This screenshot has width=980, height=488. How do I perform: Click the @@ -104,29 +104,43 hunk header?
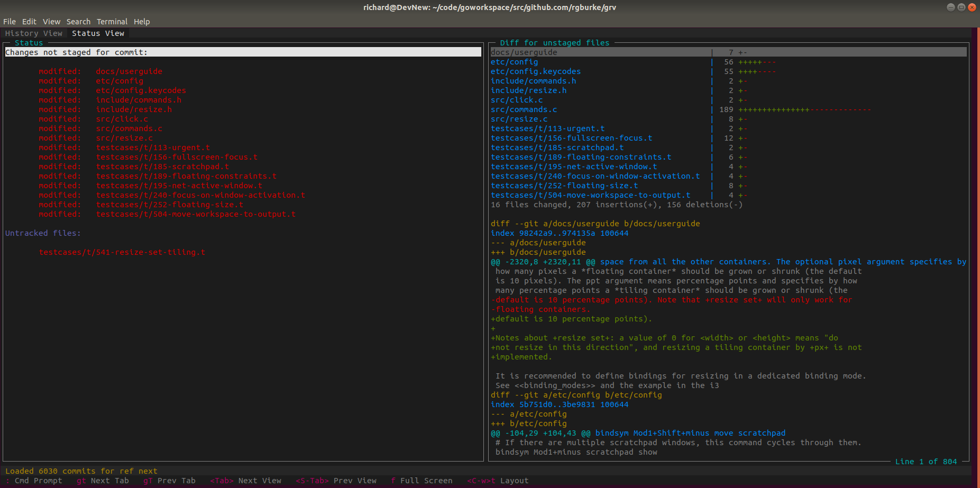(x=638, y=433)
